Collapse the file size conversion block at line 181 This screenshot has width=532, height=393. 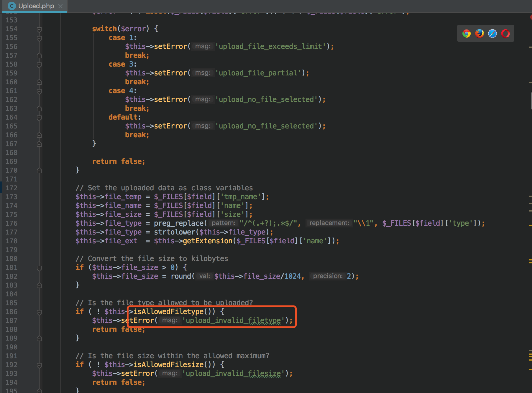39,267
